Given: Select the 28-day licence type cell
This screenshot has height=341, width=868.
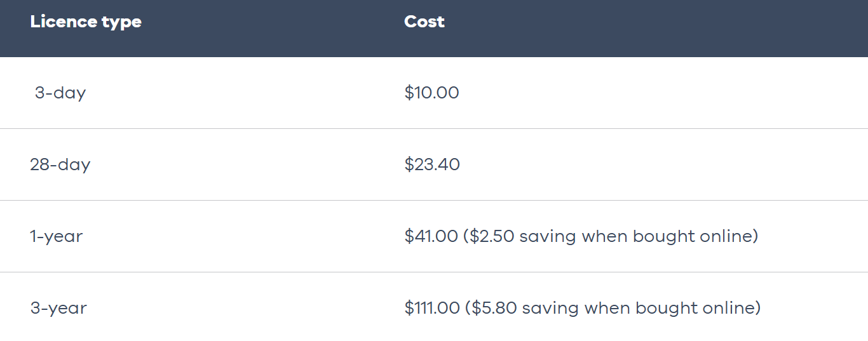Looking at the screenshot, I should click(x=60, y=164).
